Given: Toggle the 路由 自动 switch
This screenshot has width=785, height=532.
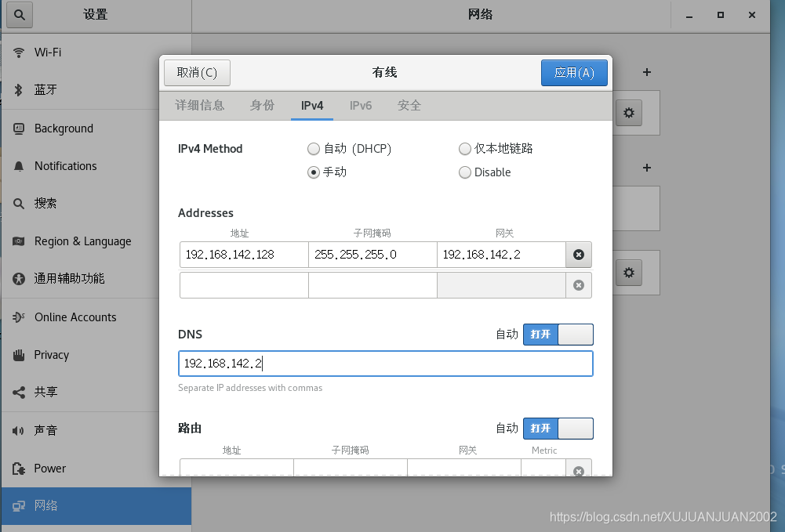Looking at the screenshot, I should click(558, 429).
